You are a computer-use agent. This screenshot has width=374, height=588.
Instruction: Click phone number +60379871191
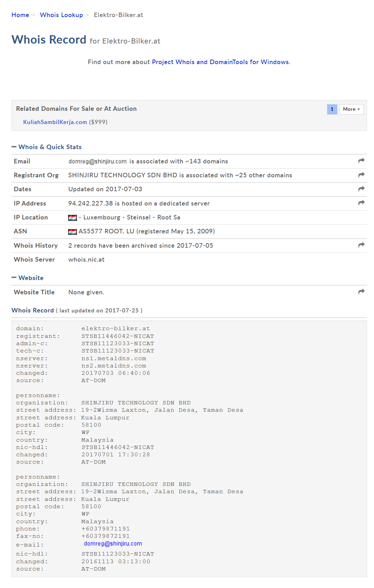point(105,529)
